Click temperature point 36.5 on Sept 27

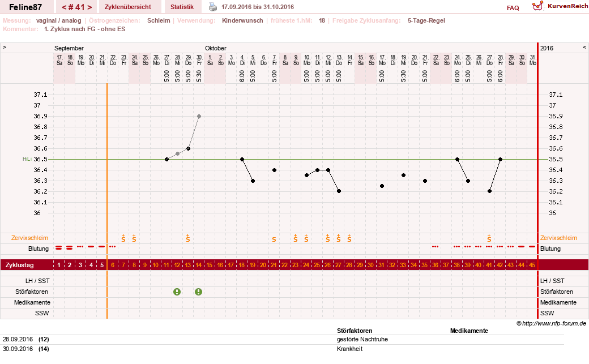pyautogui.click(x=167, y=159)
